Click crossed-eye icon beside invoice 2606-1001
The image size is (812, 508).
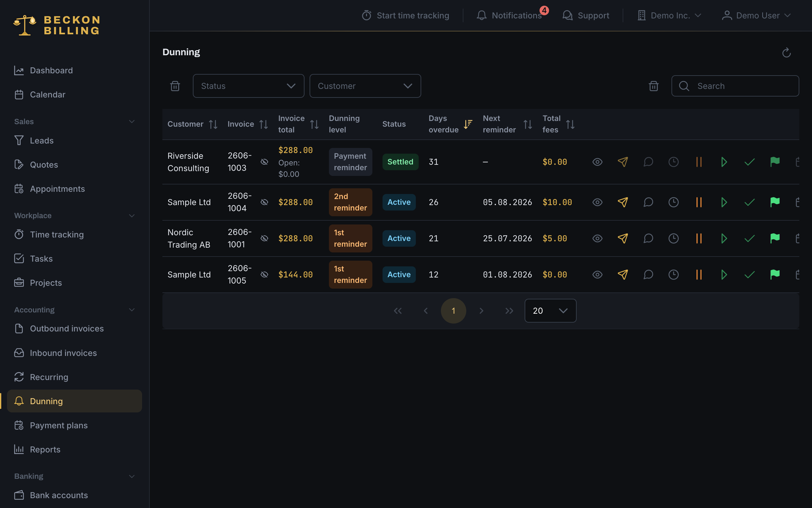[265, 238]
